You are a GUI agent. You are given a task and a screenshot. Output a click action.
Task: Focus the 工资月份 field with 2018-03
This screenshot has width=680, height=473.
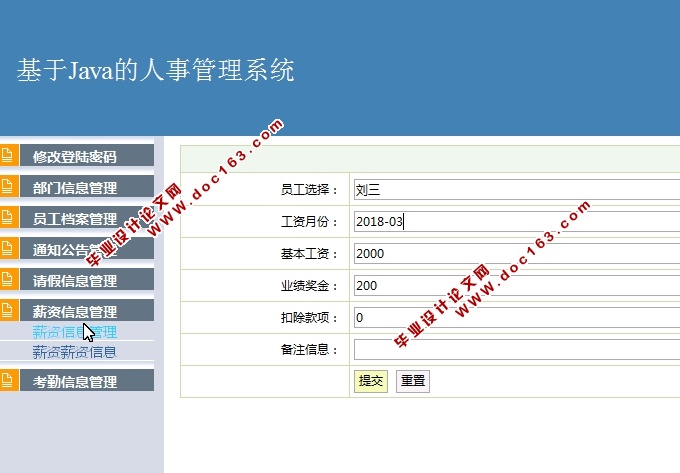point(517,222)
